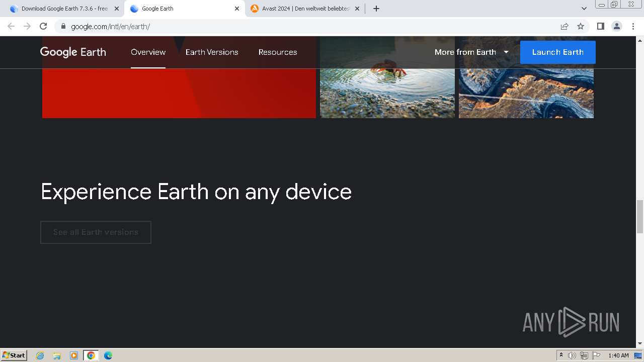
Task: Switch to the Avast 2024 tab
Action: 305,9
